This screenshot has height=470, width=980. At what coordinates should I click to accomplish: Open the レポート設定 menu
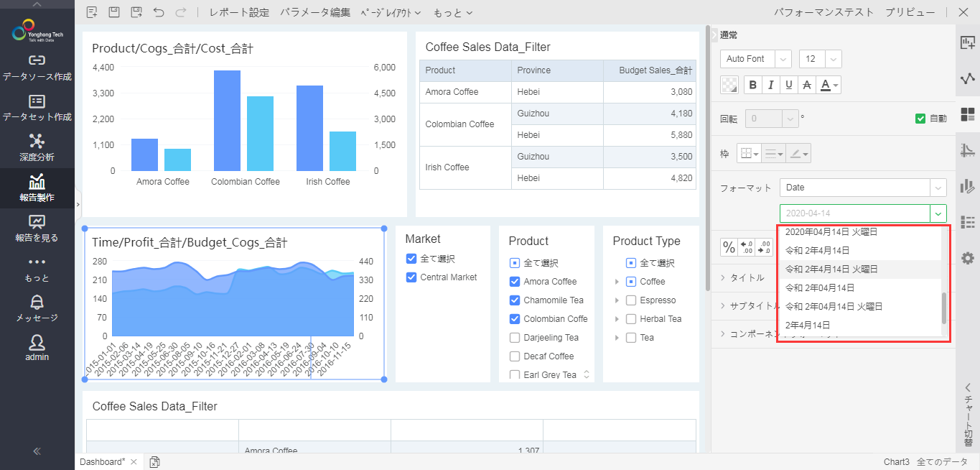239,12
